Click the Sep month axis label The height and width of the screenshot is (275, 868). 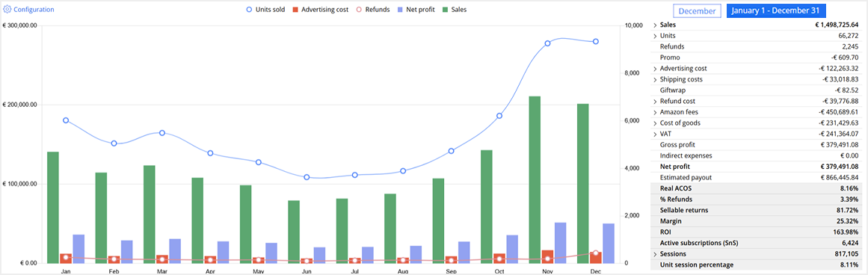point(451,272)
